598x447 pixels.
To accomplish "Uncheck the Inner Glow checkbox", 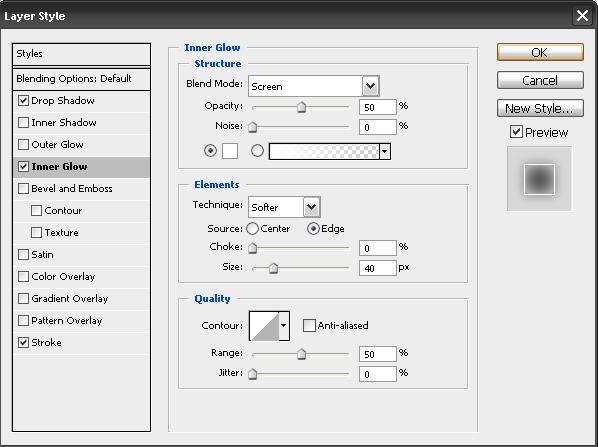I will click(x=23, y=167).
